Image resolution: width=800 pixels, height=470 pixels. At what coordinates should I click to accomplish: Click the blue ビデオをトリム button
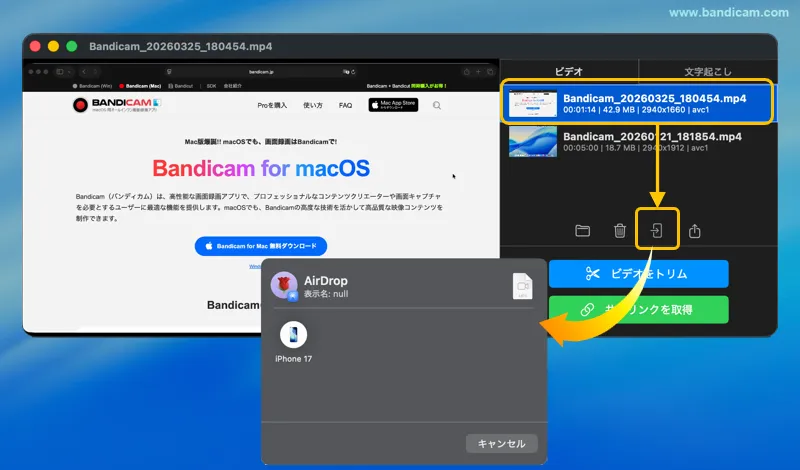[x=638, y=274]
